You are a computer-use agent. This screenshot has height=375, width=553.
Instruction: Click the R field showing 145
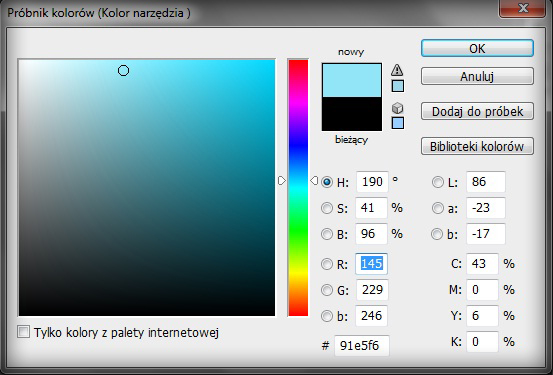(x=371, y=264)
